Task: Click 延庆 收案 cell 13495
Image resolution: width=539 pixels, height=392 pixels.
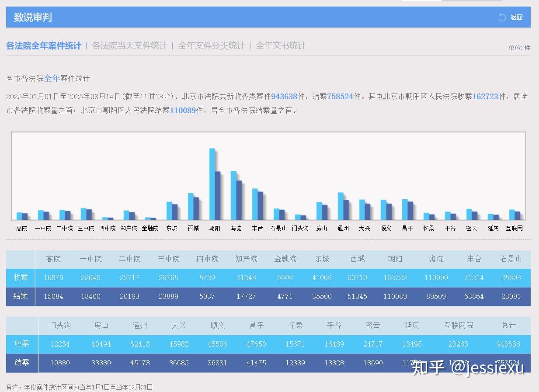Action: (412, 344)
